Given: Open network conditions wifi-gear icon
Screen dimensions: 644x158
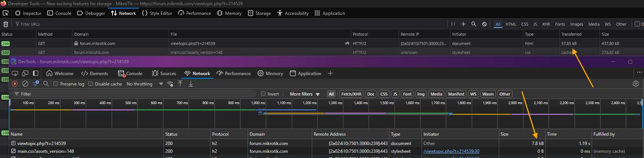Looking at the screenshot, I should 170,84.
